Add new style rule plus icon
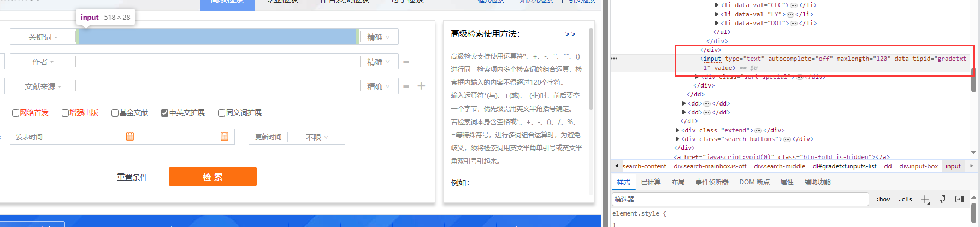 925,199
